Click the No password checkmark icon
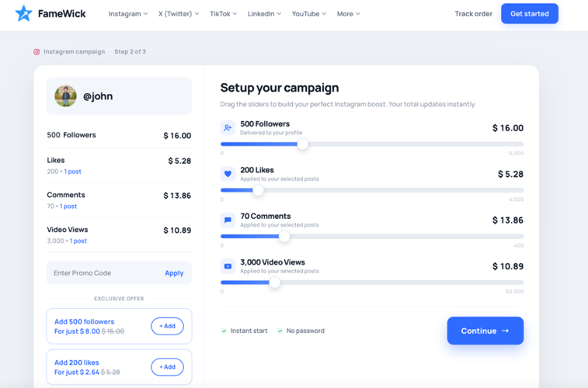Image resolution: width=588 pixels, height=388 pixels. point(280,331)
